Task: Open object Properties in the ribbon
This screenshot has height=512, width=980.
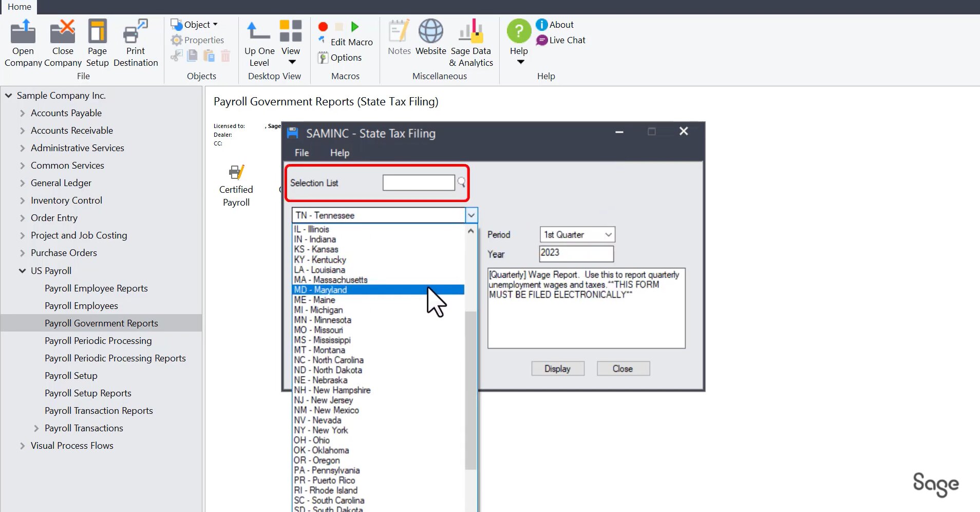Action: [x=198, y=40]
